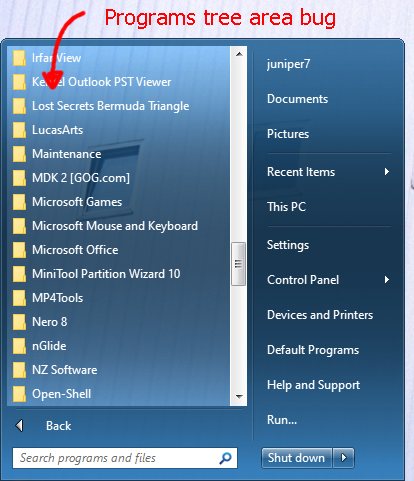The height and width of the screenshot is (481, 414).
Task: Click the Nero 8 folder icon
Action: point(19,322)
